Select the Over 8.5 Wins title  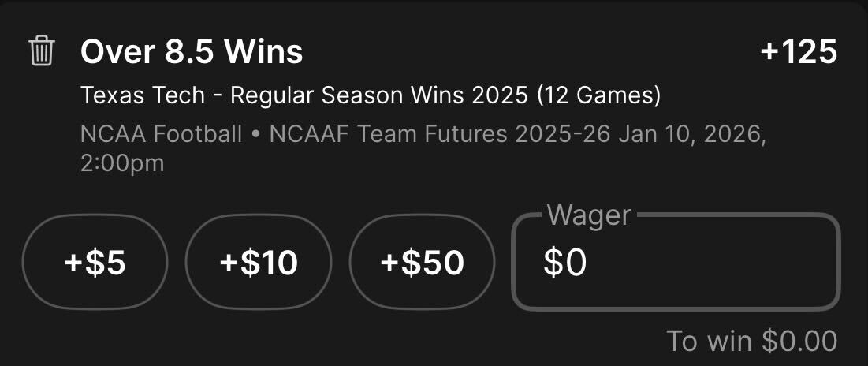click(x=192, y=52)
